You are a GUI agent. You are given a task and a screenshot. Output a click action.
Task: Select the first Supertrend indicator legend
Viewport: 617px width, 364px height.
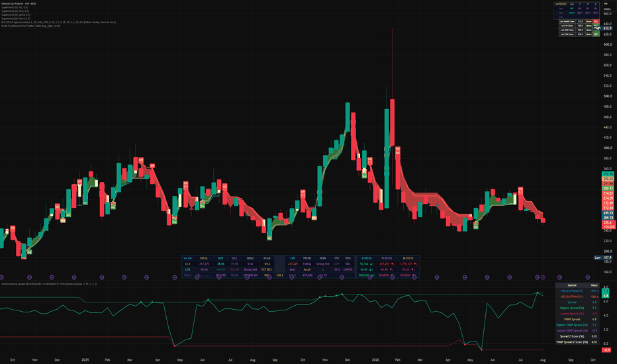click(x=15, y=7)
